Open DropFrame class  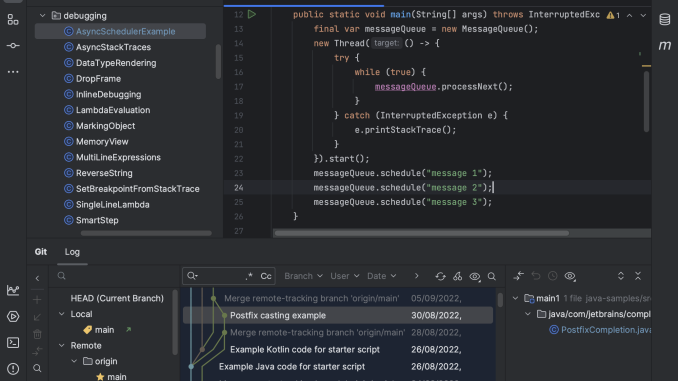coord(98,79)
